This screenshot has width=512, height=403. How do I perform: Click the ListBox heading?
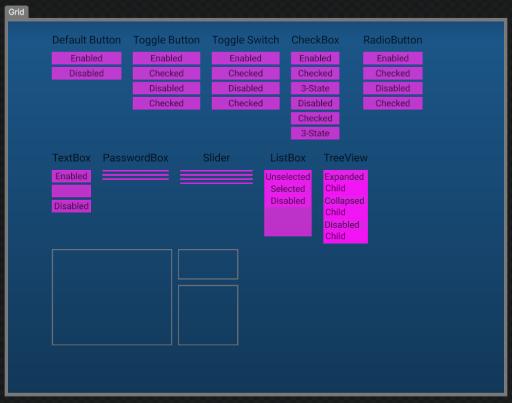click(288, 158)
